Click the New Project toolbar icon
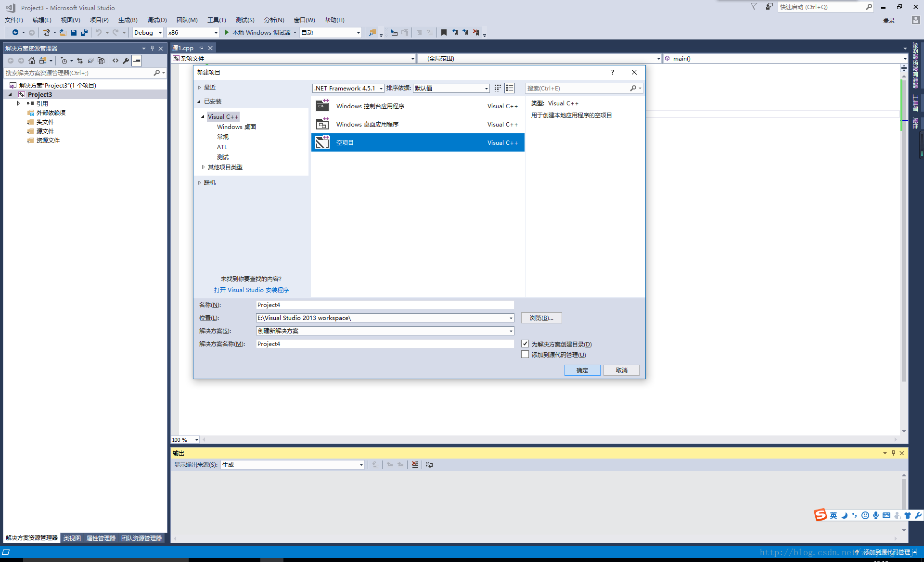The width and height of the screenshot is (924, 562). pos(46,32)
